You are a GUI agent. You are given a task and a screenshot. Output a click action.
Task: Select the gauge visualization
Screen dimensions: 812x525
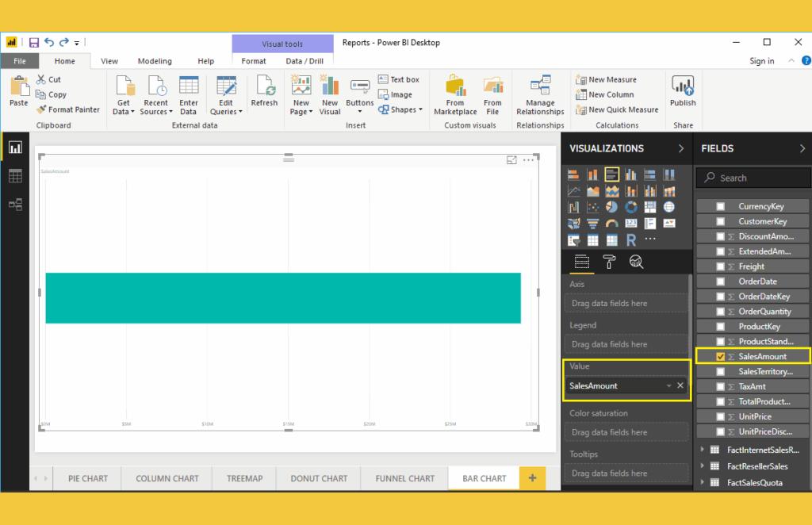tap(611, 223)
